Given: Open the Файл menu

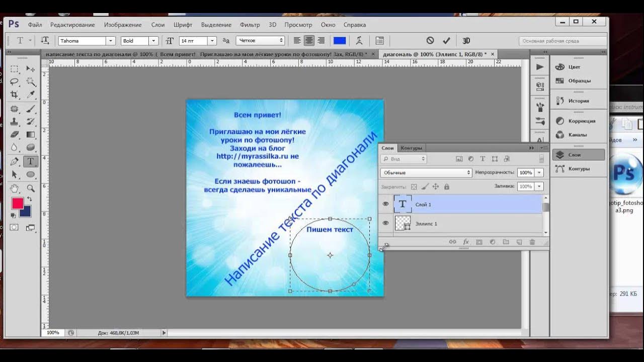Looking at the screenshot, I should pyautogui.click(x=35, y=25).
